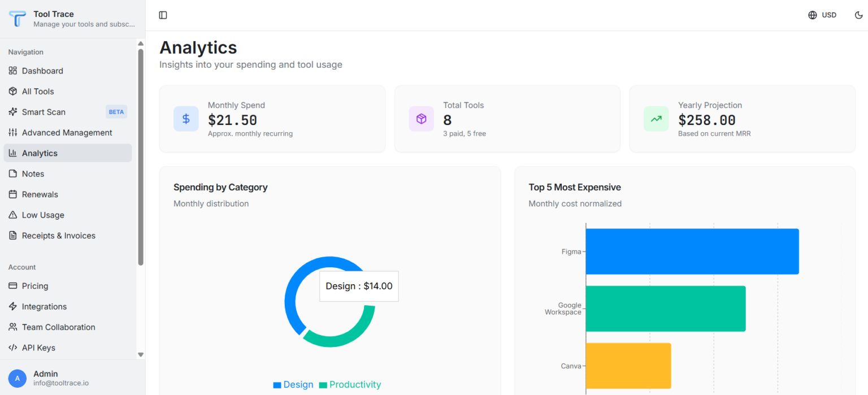Click the Integrations lightning icon
Viewport: 868px width, 395px height.
coord(13,307)
